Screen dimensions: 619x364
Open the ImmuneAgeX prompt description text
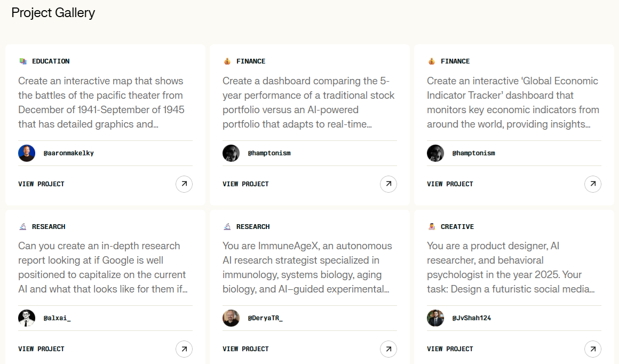click(308, 267)
